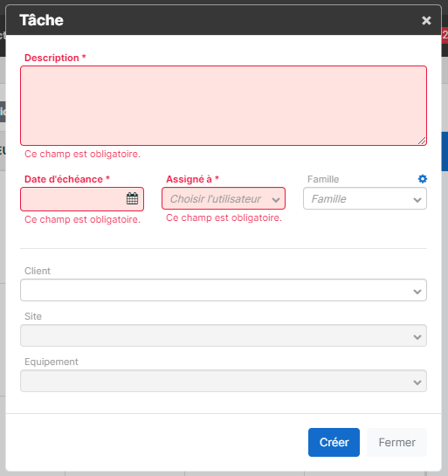Close the Tâche dialog with the X

pyautogui.click(x=426, y=20)
